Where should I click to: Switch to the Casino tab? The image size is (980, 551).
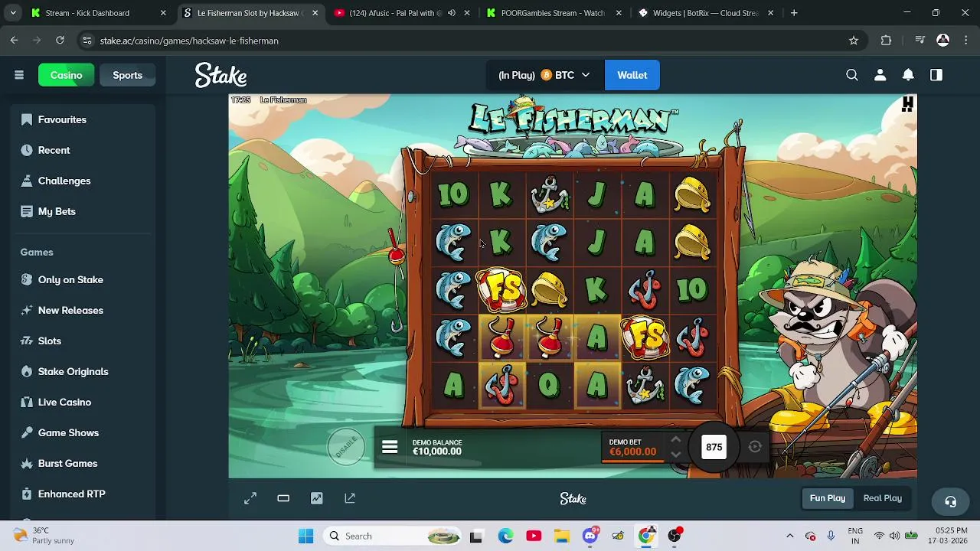pos(66,75)
